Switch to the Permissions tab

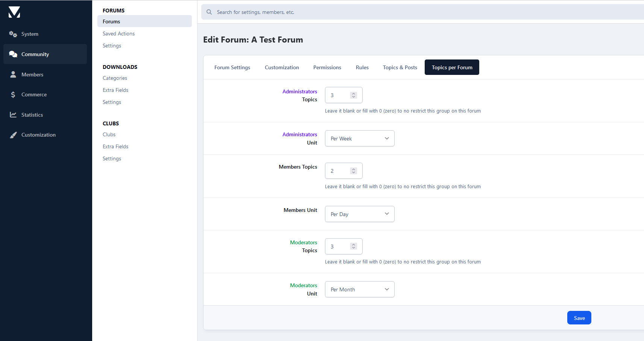pyautogui.click(x=327, y=67)
